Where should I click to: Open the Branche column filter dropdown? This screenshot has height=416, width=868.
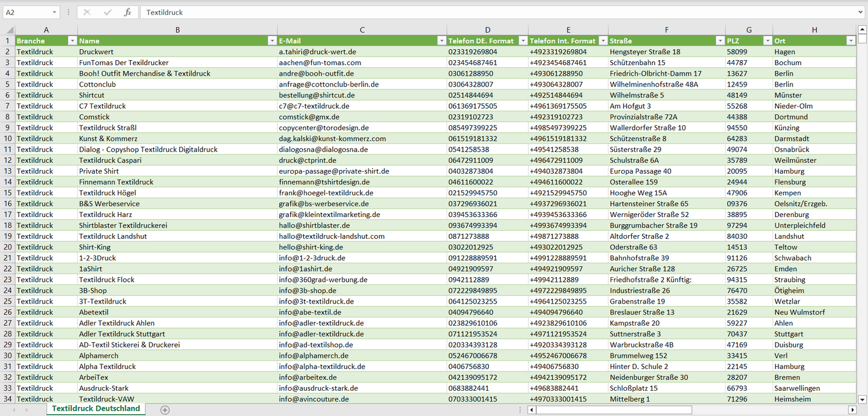[73, 41]
